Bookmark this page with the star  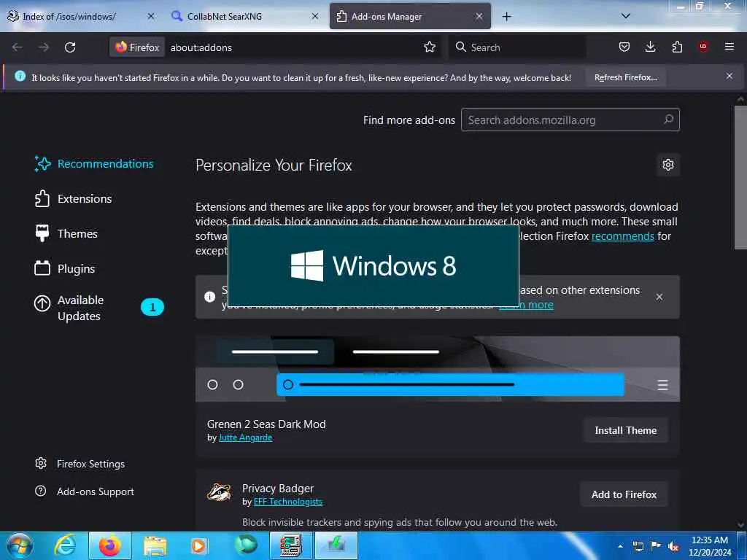pyautogui.click(x=430, y=47)
